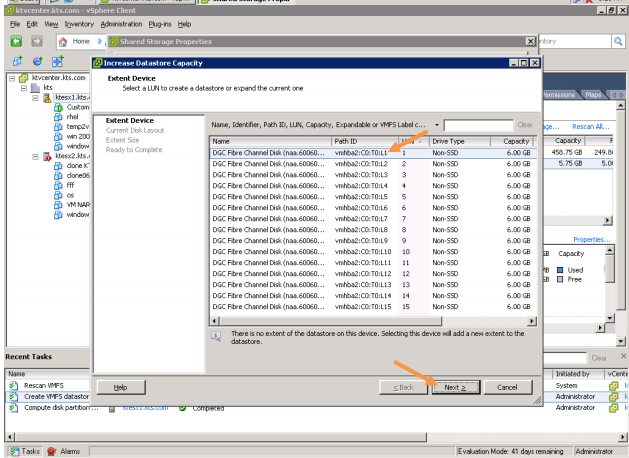Click in the extent filter text field
Screen dimensions: 629x458
pyautogui.click(x=478, y=125)
